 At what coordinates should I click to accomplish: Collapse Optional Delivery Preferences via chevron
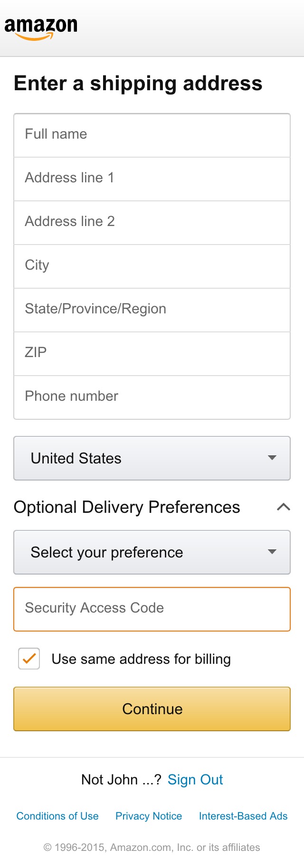coord(284,507)
